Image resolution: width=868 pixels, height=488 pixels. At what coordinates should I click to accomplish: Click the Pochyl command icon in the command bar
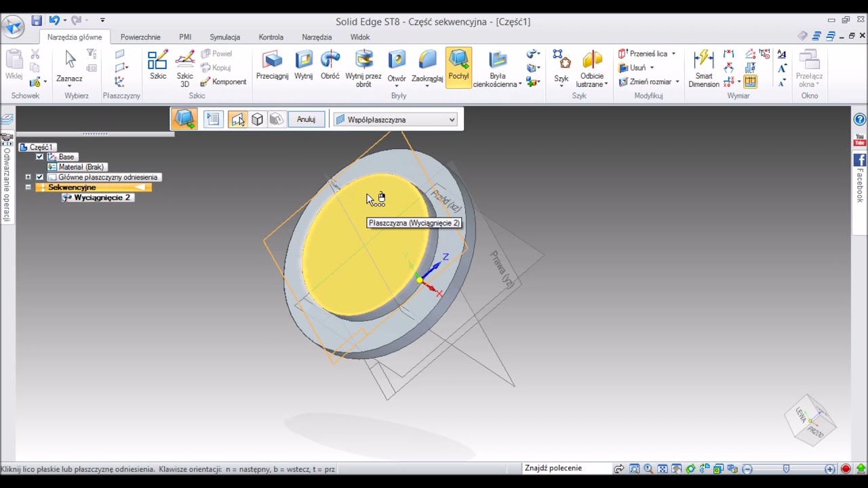[x=184, y=119]
